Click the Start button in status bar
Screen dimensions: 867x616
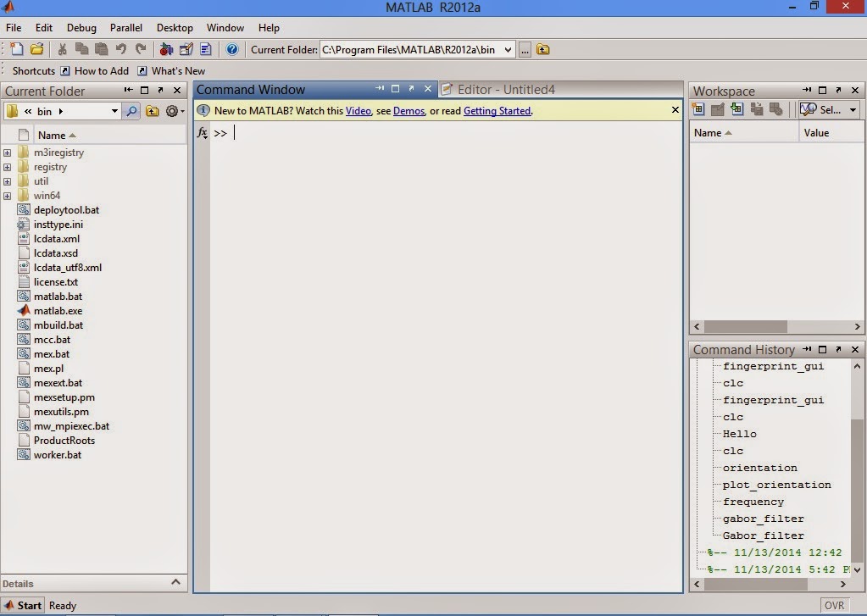pyautogui.click(x=21, y=605)
